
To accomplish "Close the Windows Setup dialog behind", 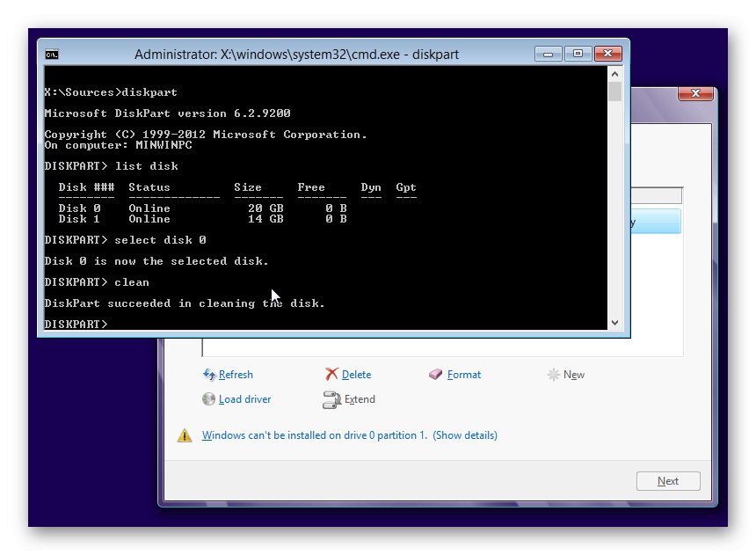I will coord(695,93).
